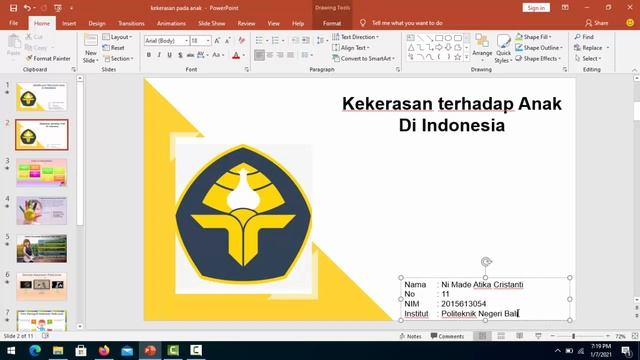
Task: Open File Explorer from taskbar
Action: (58, 350)
